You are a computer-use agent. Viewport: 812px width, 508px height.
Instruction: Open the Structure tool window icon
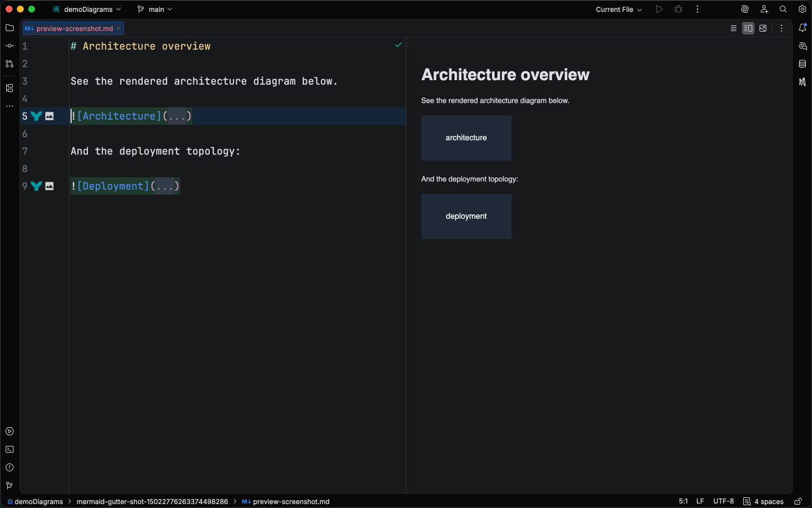[x=10, y=88]
